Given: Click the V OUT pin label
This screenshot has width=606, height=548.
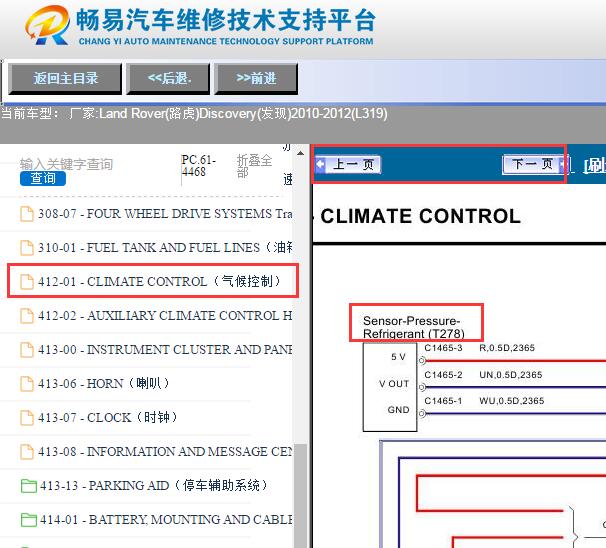Looking at the screenshot, I should (394, 384).
